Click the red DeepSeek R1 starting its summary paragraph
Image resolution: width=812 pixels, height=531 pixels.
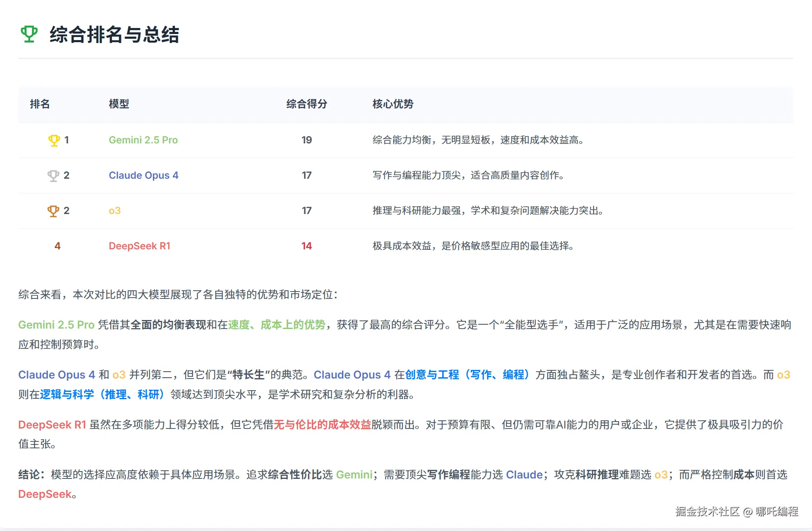coord(52,425)
